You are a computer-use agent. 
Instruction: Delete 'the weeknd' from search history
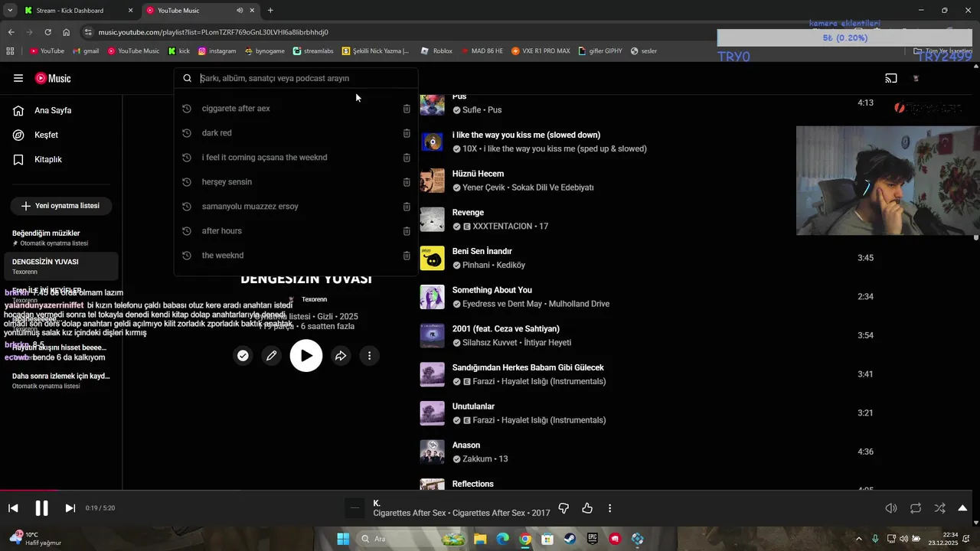407,256
